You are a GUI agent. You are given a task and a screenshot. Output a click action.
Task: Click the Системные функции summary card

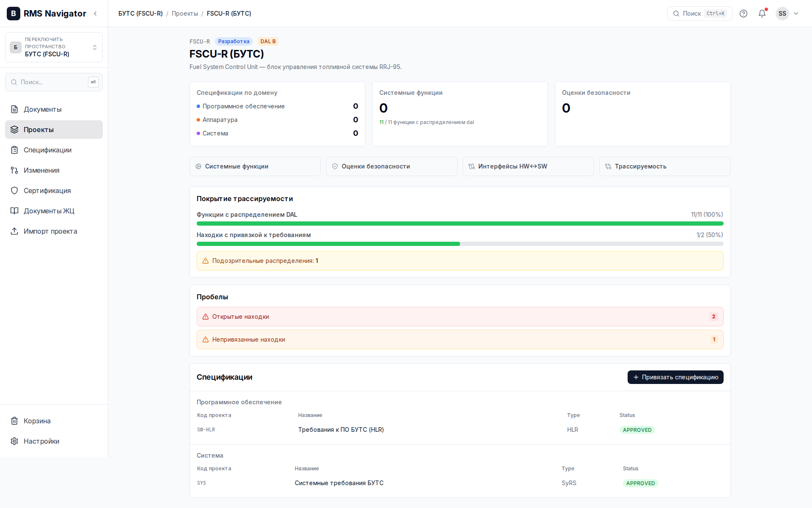(460, 114)
